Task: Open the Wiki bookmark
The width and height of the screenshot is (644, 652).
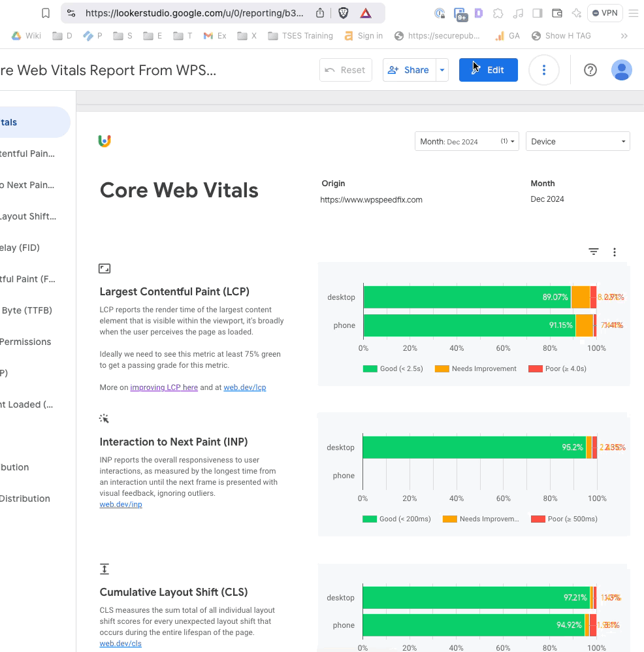Action: [26, 36]
